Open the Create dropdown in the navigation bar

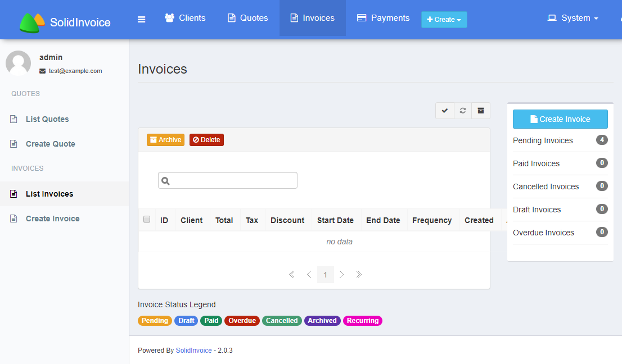click(444, 19)
